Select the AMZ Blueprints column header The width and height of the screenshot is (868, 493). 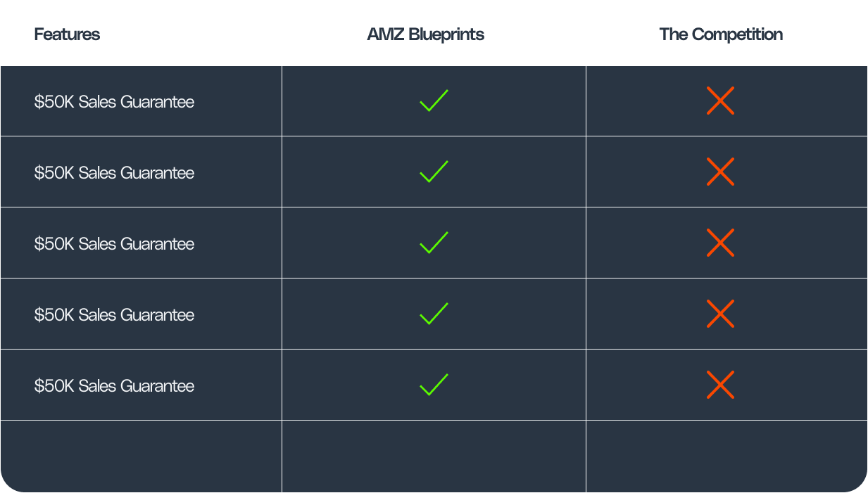[425, 34]
